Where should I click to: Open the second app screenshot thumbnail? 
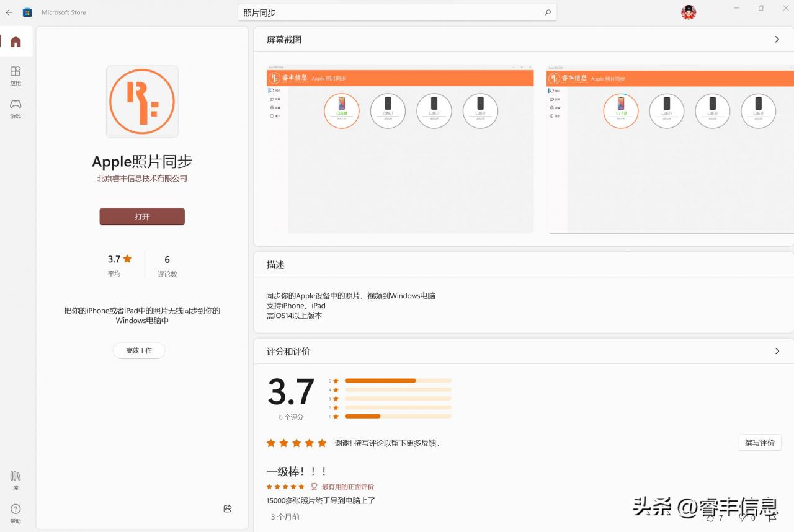coord(670,149)
